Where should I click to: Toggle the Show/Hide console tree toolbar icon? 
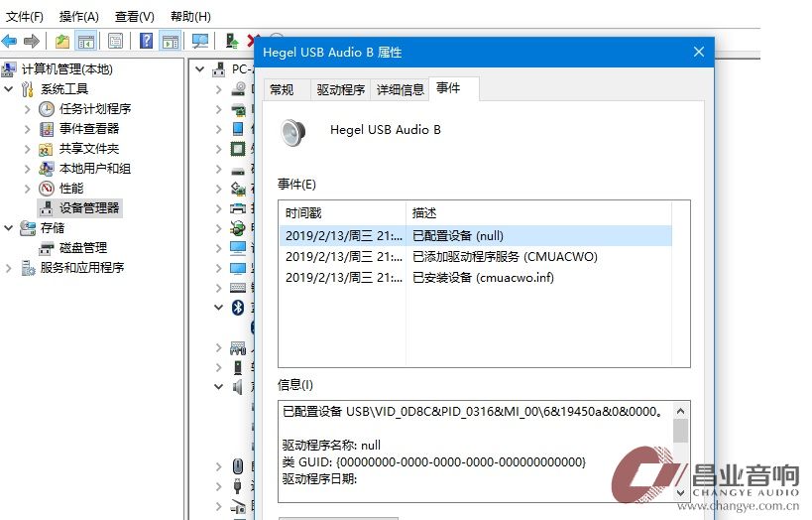86,41
